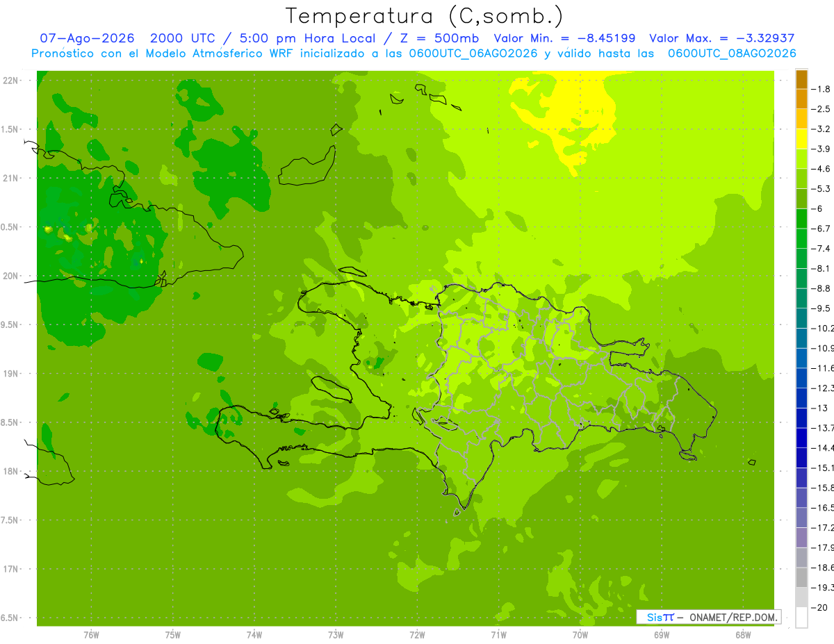The image size is (834, 644).
Task: Click 'Valor Max. = -3.32937' value
Action: point(721,38)
